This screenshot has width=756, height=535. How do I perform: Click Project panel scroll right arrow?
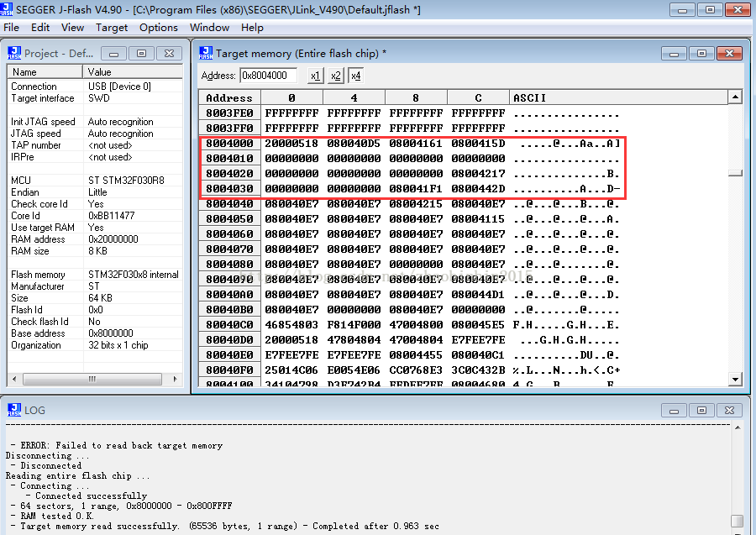175,380
